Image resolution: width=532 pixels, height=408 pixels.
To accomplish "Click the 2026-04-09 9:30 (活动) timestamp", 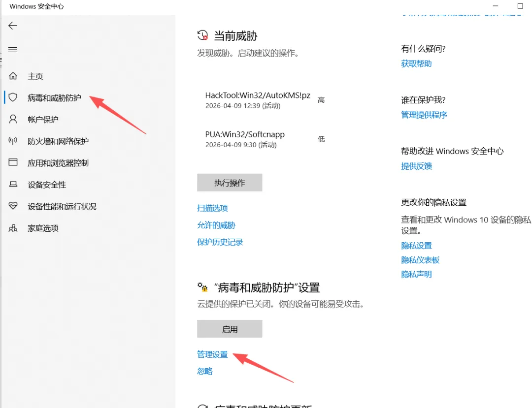I will click(x=241, y=145).
